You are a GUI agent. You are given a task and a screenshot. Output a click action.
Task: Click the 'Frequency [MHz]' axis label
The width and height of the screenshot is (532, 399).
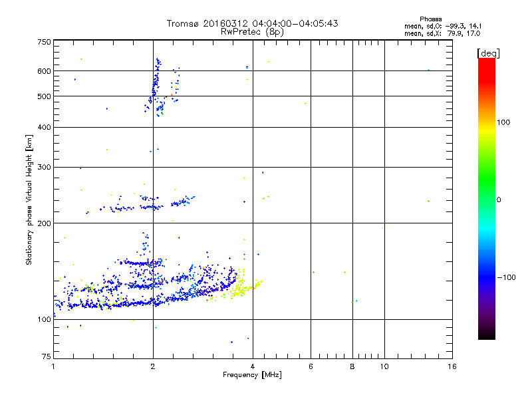click(252, 375)
